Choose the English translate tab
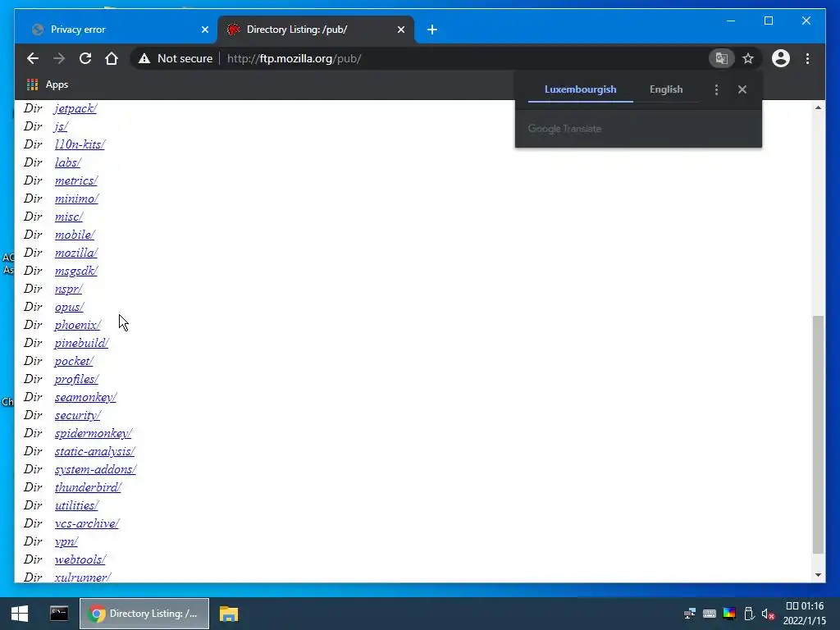 pos(666,89)
